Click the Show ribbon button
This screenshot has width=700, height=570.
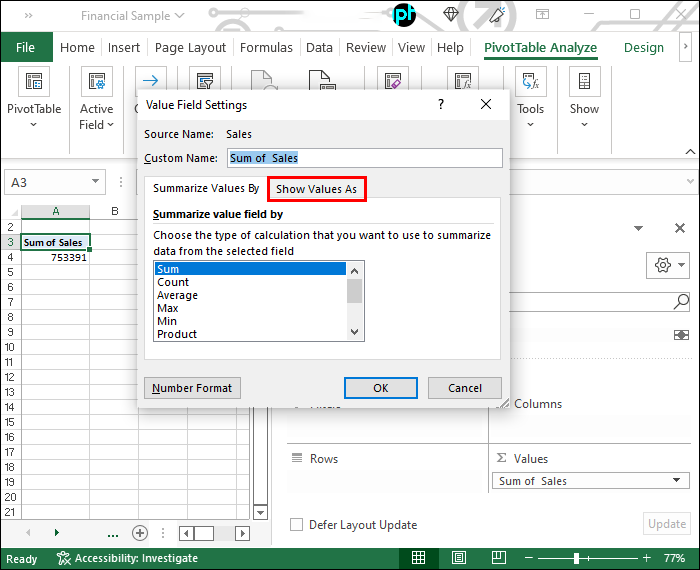585,100
